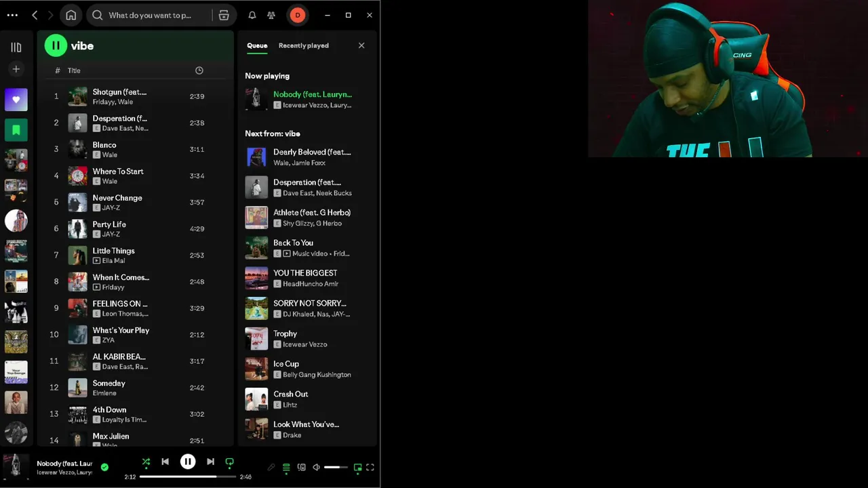Select track 5 Never Change
The image size is (868, 488).
(x=135, y=202)
